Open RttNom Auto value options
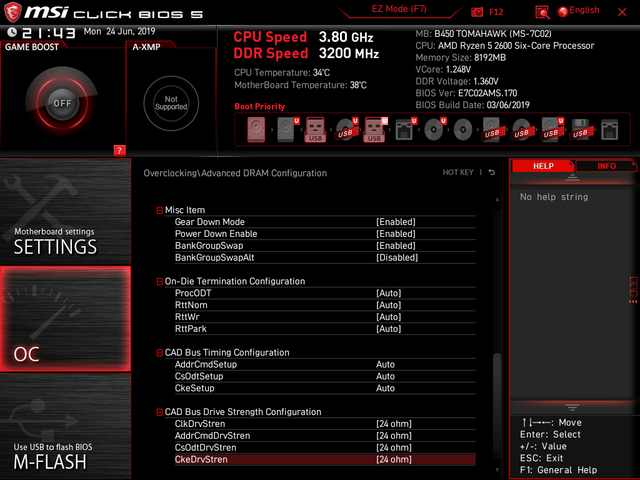 [x=389, y=305]
